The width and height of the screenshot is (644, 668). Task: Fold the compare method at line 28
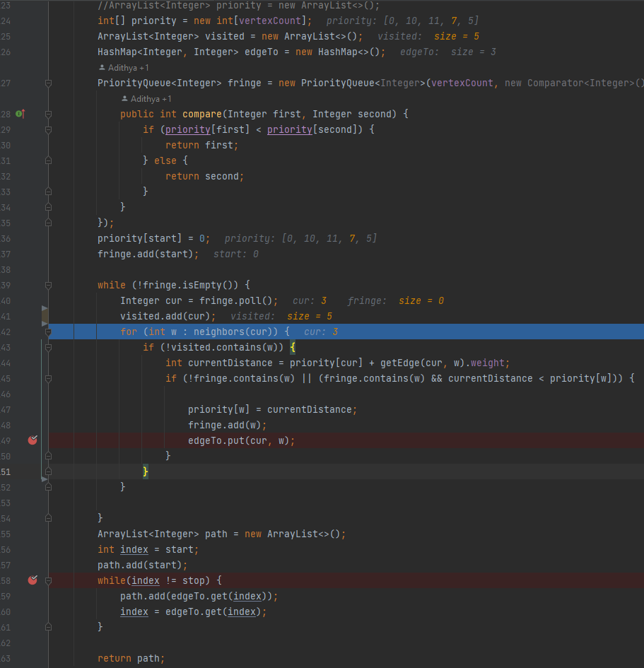click(48, 114)
